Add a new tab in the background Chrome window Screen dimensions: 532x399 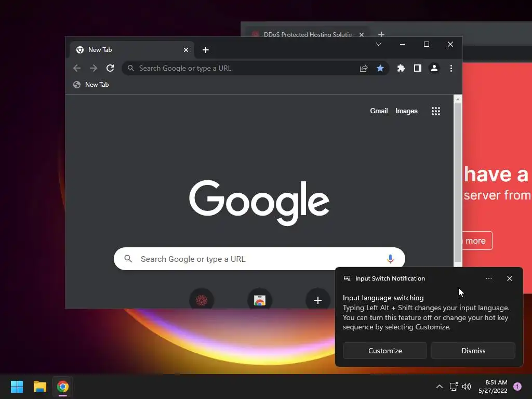[381, 34]
